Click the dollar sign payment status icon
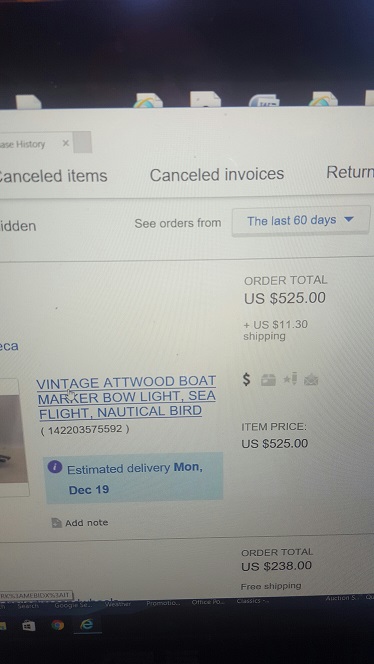Viewport: 374px width, 664px height. pos(247,379)
